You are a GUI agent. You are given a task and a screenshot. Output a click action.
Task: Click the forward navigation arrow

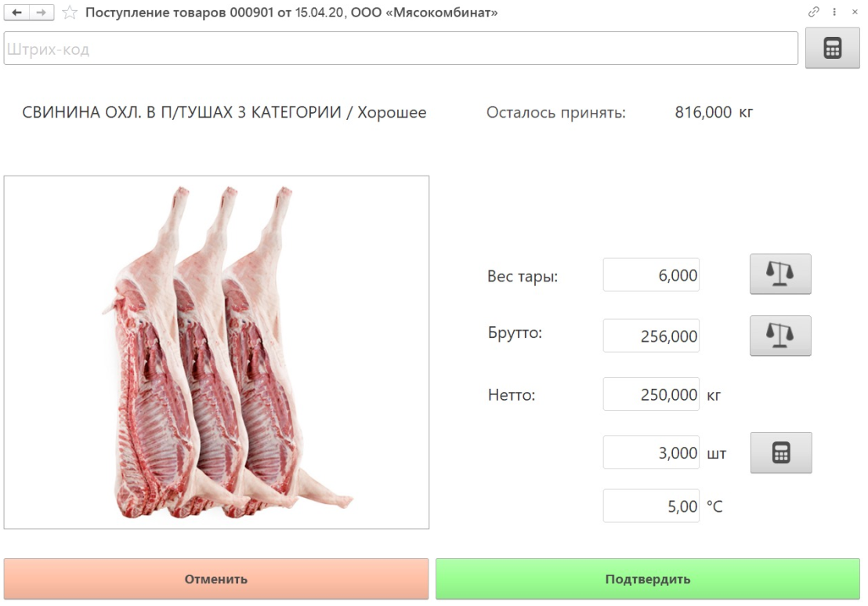[x=42, y=13]
